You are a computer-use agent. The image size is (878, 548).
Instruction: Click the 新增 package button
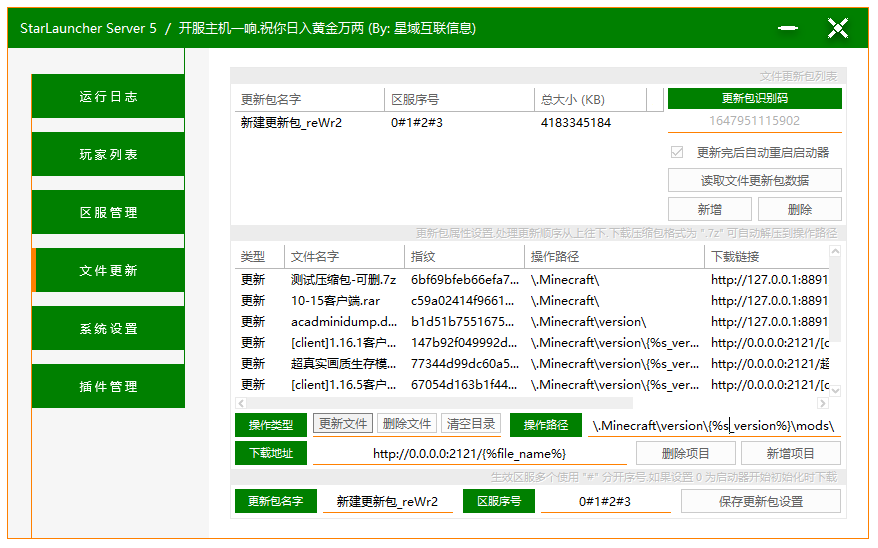coord(709,209)
